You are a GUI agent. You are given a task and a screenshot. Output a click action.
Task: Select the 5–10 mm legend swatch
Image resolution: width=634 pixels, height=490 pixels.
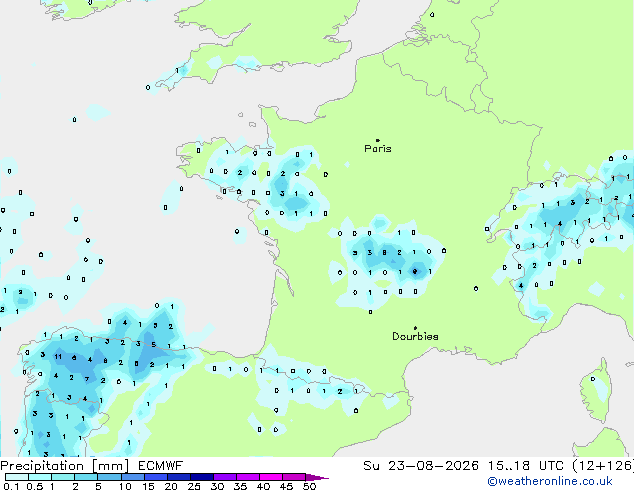(109, 477)
